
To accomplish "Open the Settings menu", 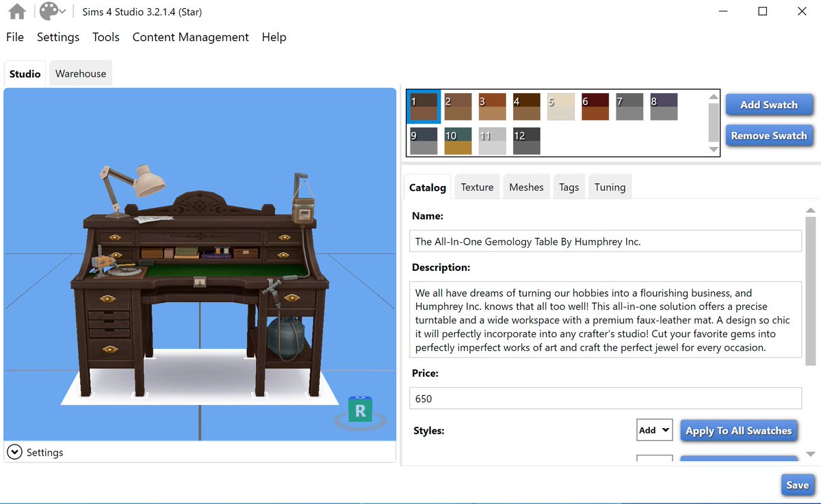I will click(x=58, y=37).
